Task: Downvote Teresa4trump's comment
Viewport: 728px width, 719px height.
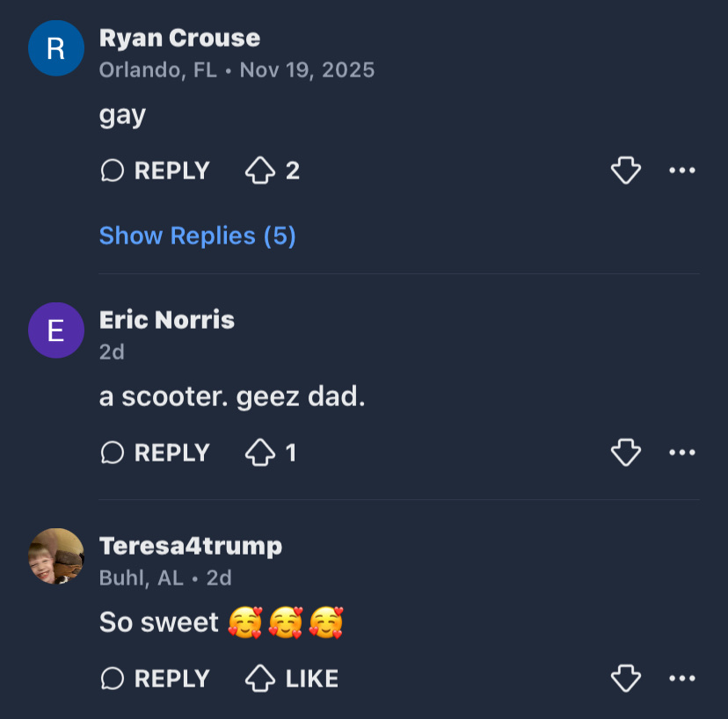Action: [625, 679]
